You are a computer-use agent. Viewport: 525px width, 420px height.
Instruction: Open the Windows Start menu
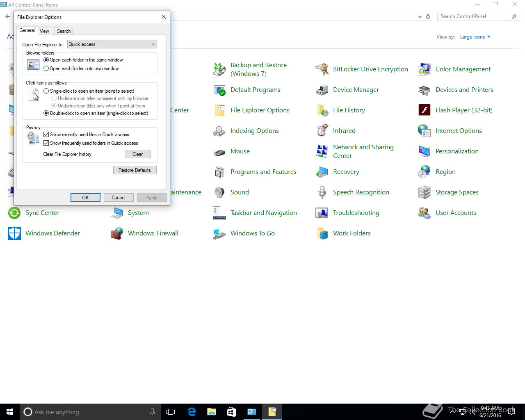click(10, 412)
